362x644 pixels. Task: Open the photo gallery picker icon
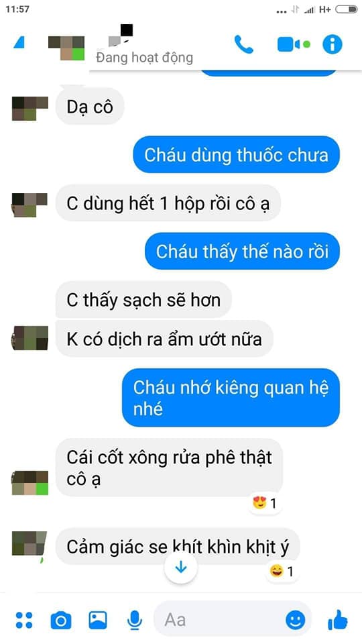pos(98,620)
